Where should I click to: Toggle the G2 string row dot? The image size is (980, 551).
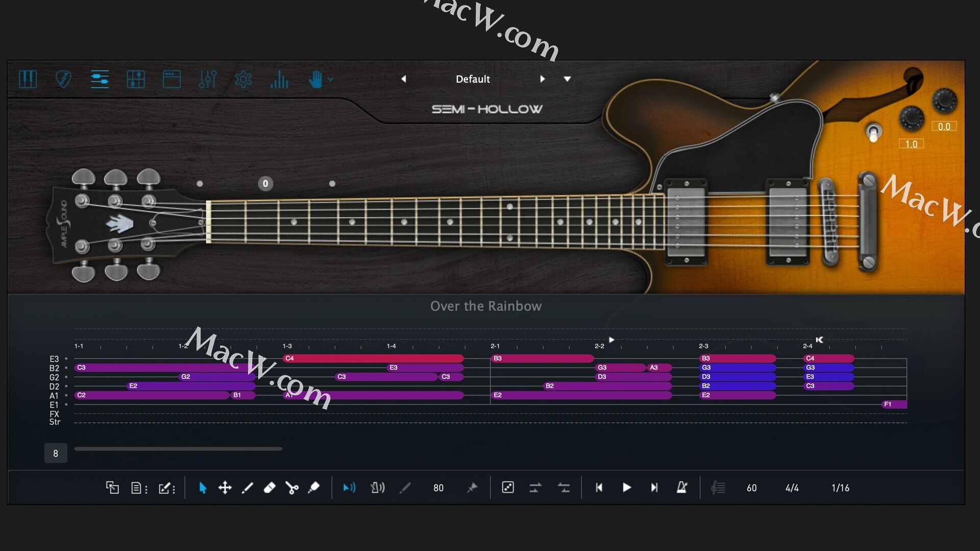pyautogui.click(x=66, y=378)
